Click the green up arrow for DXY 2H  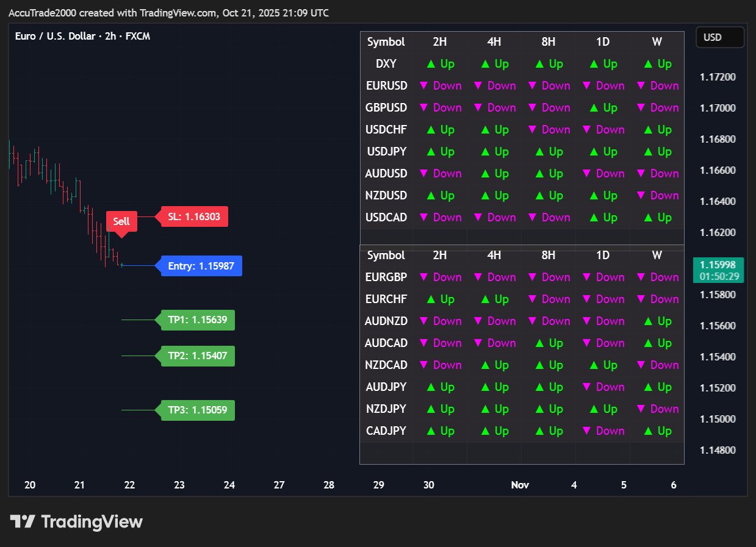pyautogui.click(x=431, y=64)
